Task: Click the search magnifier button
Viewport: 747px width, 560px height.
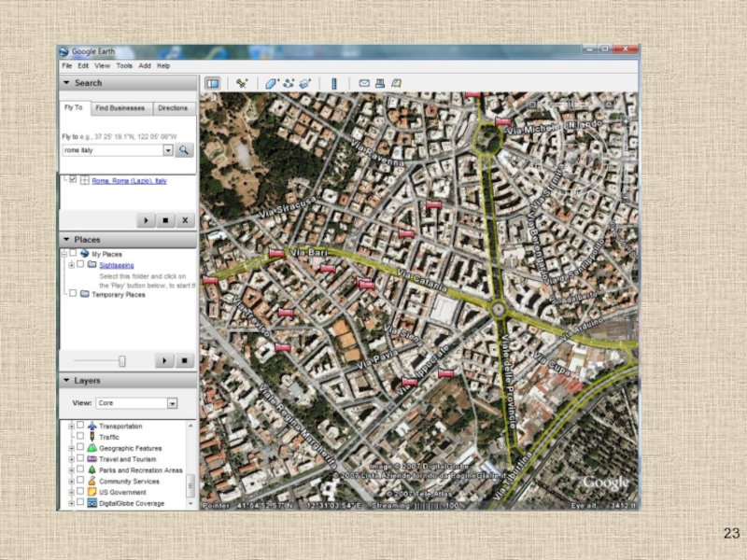Action: point(184,149)
